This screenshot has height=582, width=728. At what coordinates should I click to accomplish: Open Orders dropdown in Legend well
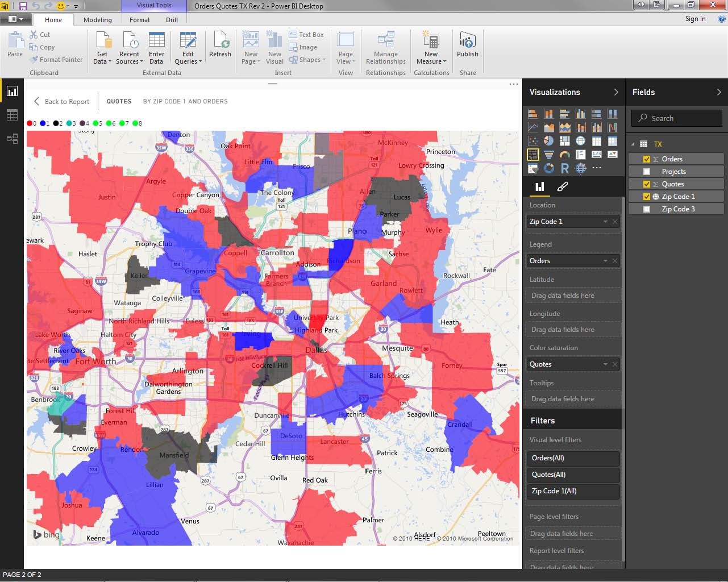tap(605, 261)
